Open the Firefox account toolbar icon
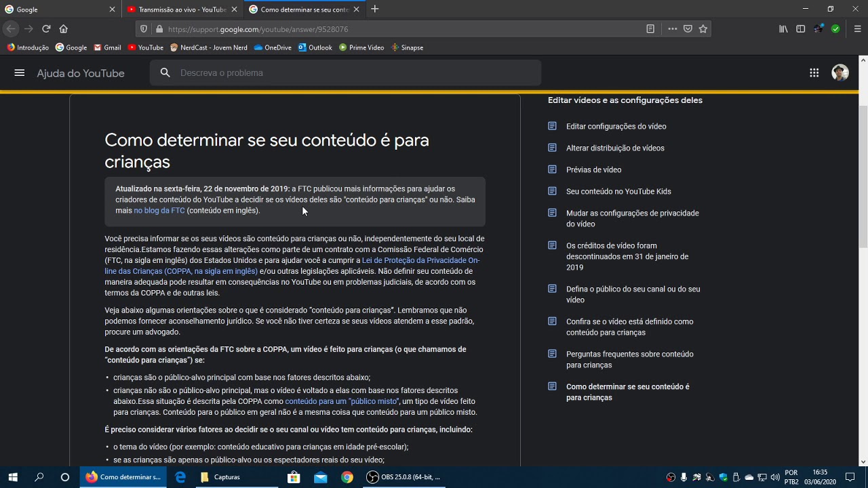Screen dimensions: 868x488 (x=818, y=29)
